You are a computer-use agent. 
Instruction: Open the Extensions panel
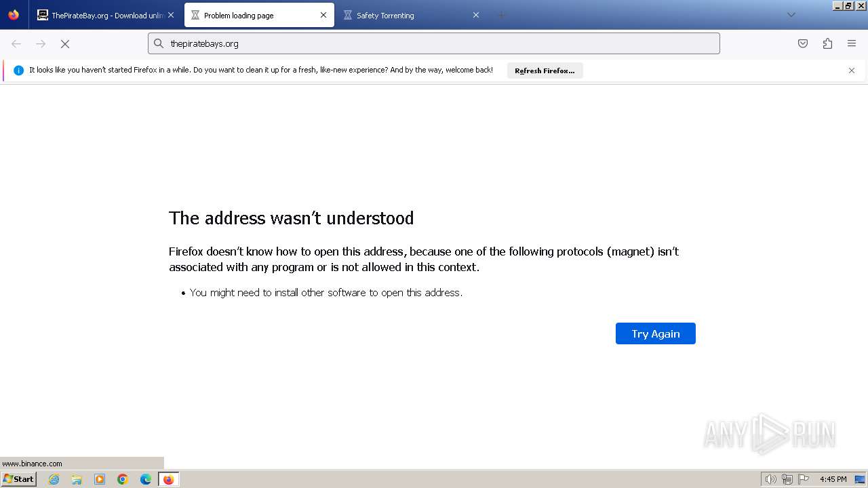tap(827, 43)
